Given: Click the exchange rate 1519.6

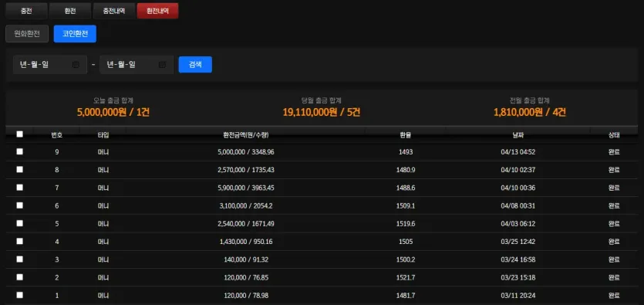Looking at the screenshot, I should (406, 224).
